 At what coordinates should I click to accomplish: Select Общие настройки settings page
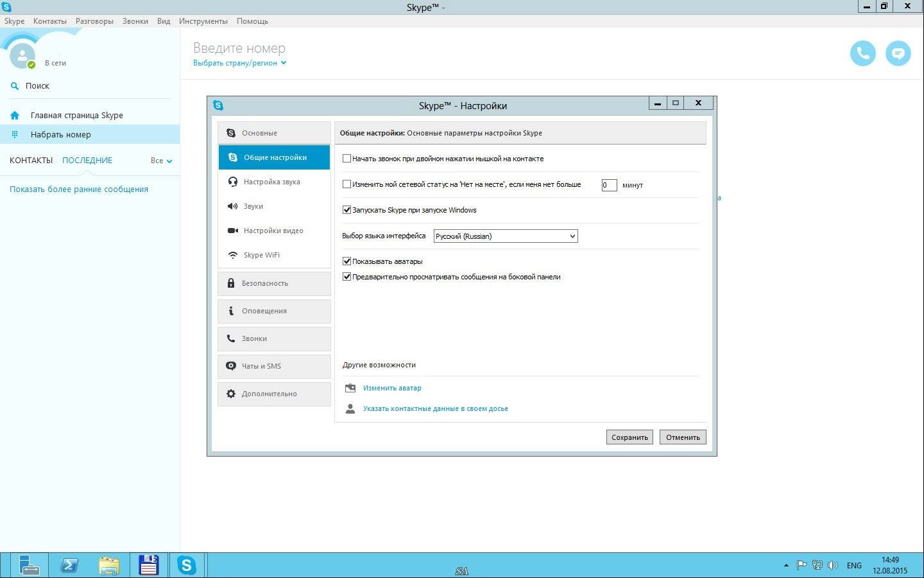coord(274,157)
